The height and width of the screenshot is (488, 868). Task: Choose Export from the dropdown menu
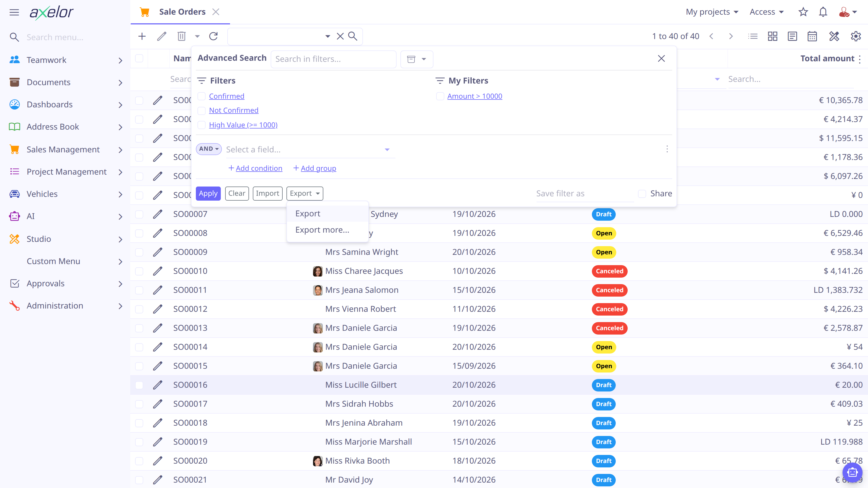[327, 214]
